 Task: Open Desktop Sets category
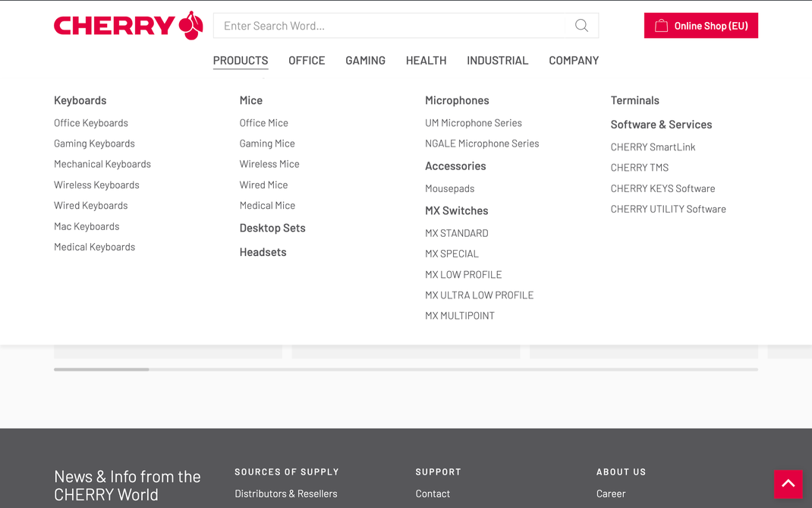272,228
